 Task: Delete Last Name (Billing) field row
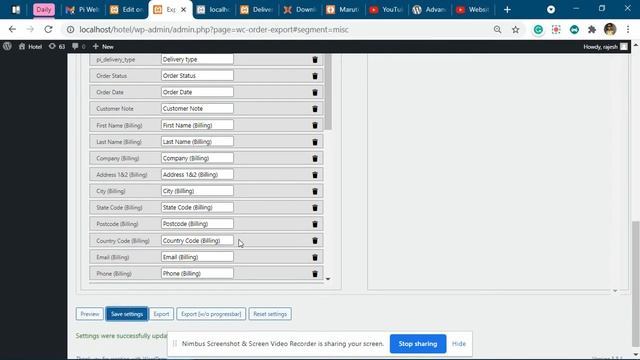[315, 142]
